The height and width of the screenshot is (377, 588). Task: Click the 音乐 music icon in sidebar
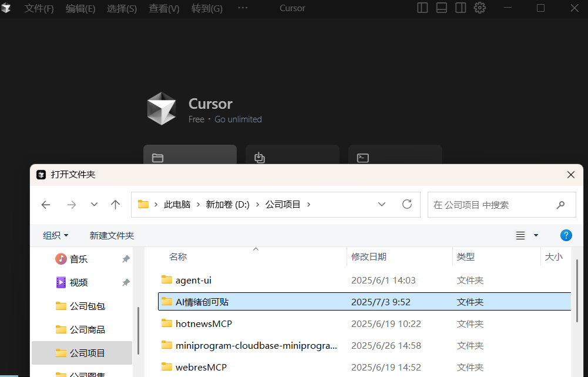[61, 259]
